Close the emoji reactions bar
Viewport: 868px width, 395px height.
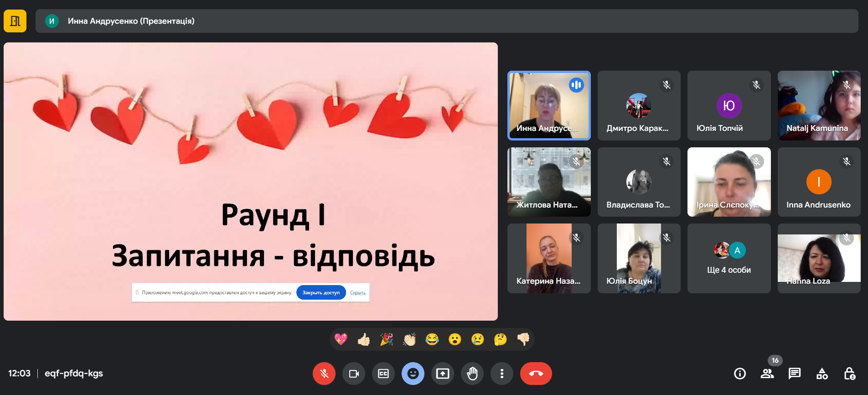coord(413,374)
